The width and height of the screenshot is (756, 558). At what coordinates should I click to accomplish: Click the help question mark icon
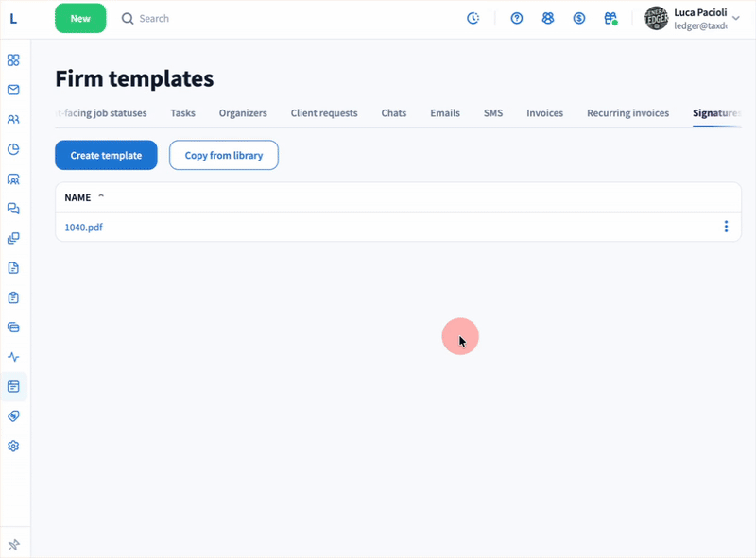point(517,19)
